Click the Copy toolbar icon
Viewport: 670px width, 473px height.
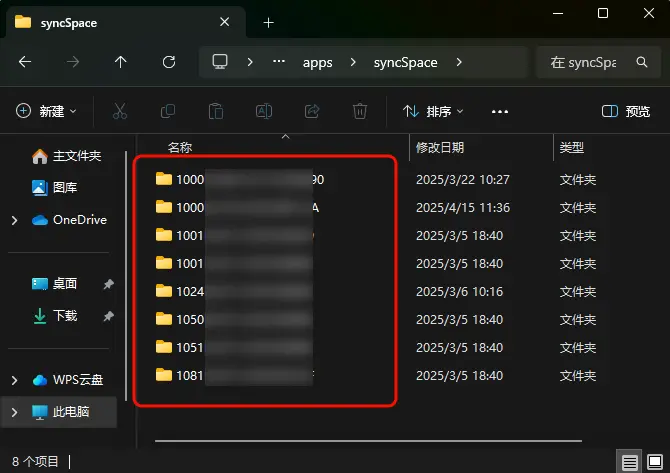pos(168,111)
